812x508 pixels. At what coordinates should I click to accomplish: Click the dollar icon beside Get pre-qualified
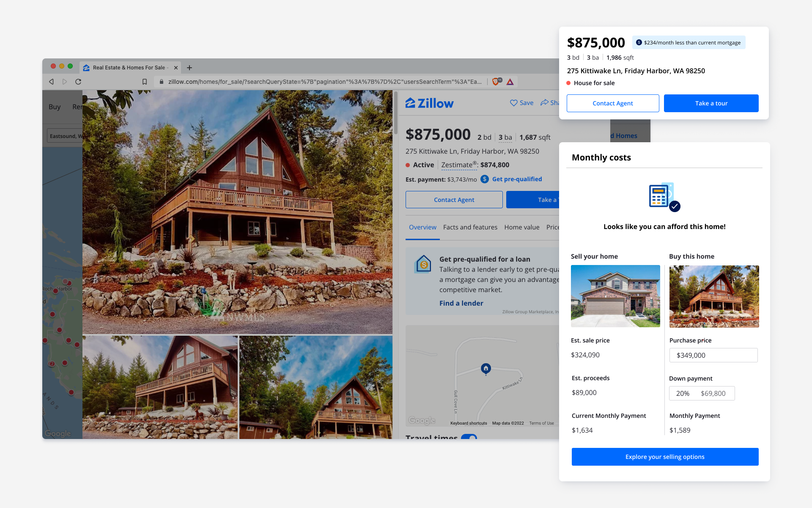coord(485,179)
